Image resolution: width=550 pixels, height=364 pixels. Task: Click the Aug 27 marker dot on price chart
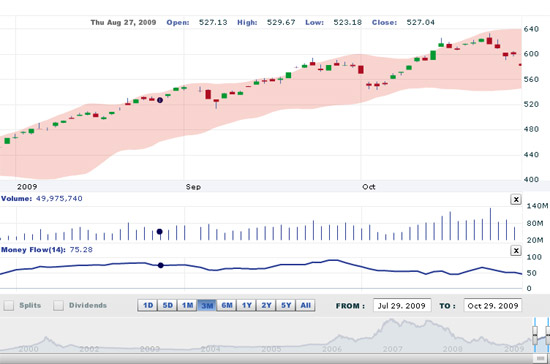pos(160,100)
